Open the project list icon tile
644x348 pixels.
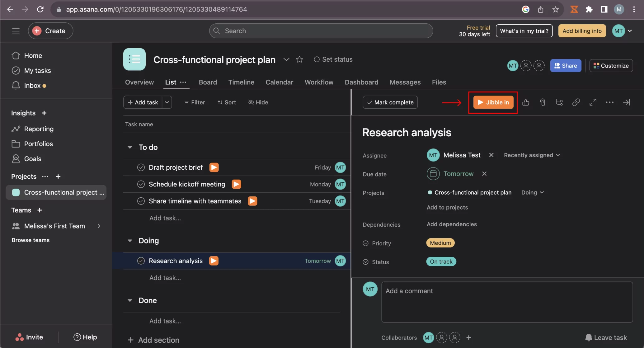coord(134,59)
